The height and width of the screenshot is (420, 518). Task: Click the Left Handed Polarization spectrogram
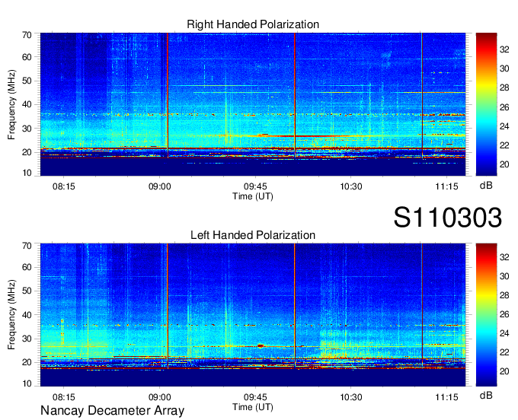click(x=253, y=314)
